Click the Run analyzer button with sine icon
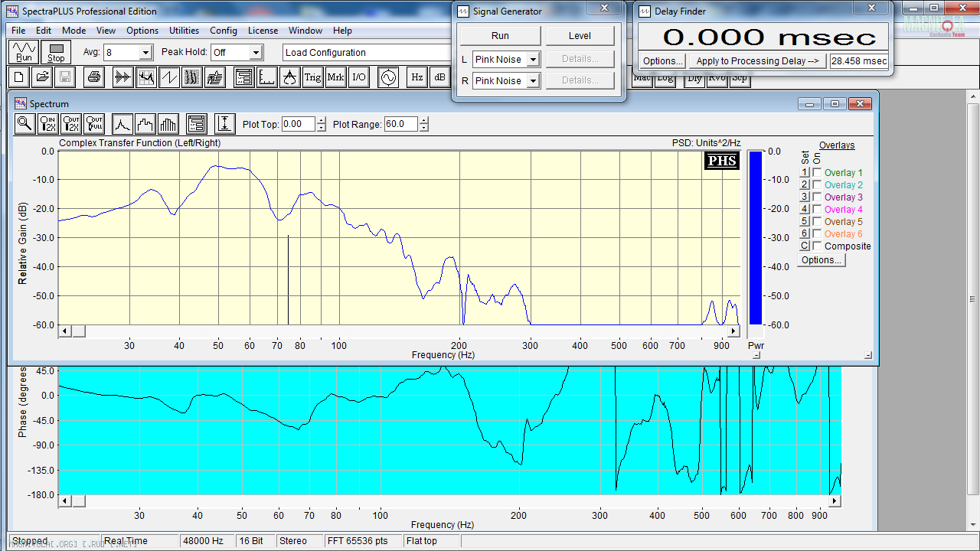Image resolution: width=980 pixels, height=551 pixels. (x=24, y=52)
